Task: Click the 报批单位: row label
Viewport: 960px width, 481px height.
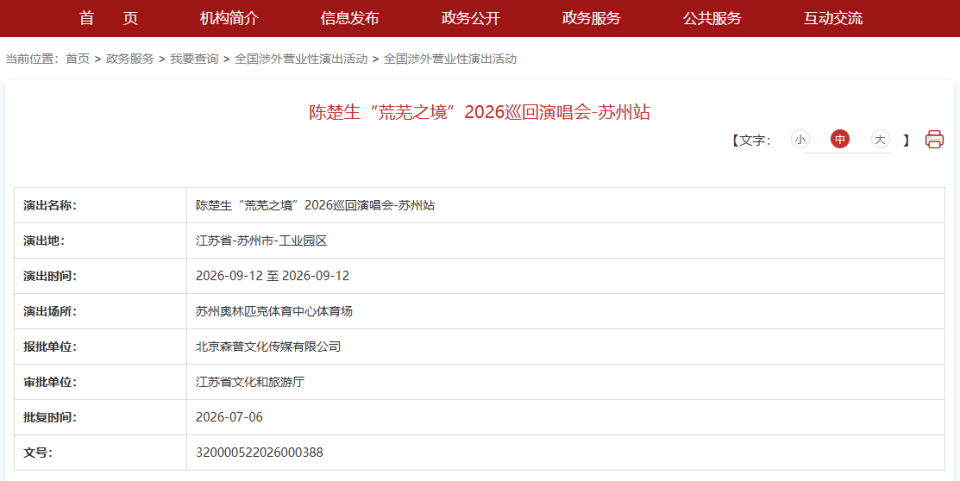Action: tap(50, 346)
